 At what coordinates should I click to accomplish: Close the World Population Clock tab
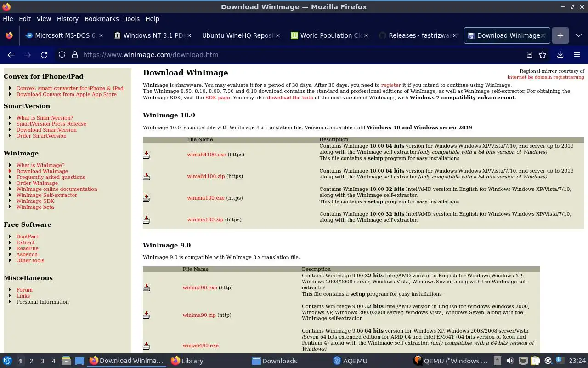coord(366,35)
